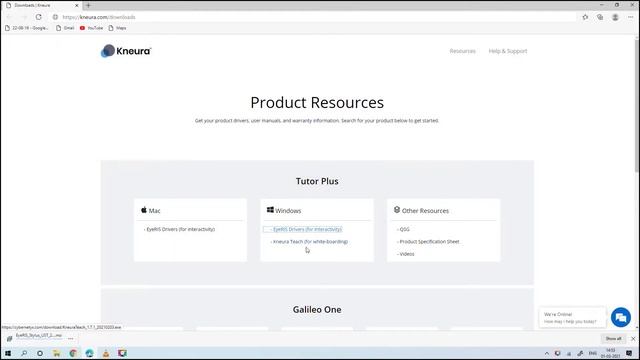Open the Maps bookmark

pyautogui.click(x=118, y=28)
